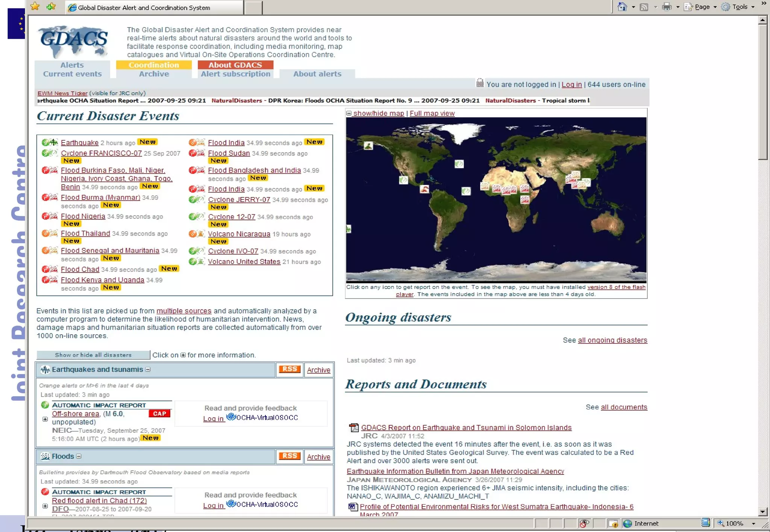Click the red CAP badge for the off-shore earthquake

(159, 414)
